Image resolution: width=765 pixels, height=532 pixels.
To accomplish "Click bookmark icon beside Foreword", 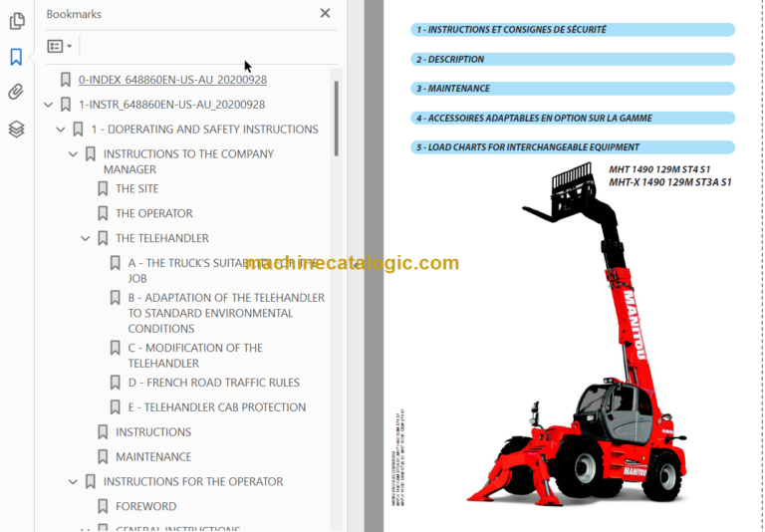I will point(103,507).
